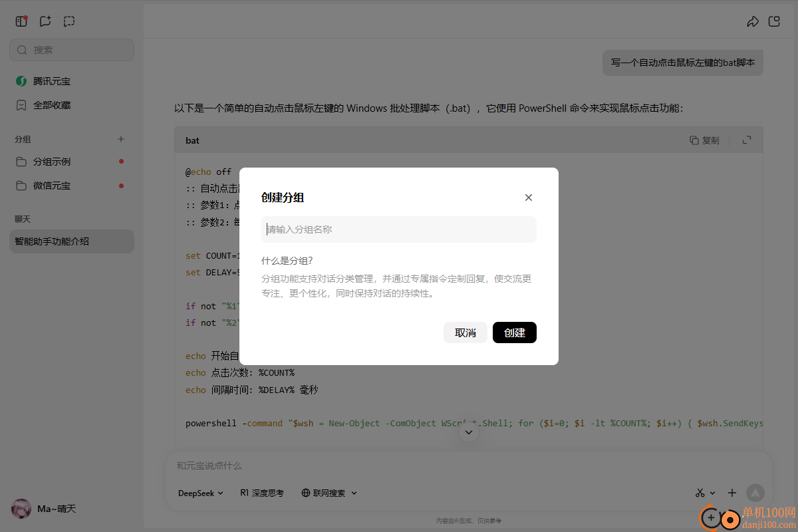This screenshot has height=532, width=798.
Task: Toggle R1 深度思考 mode
Action: pyautogui.click(x=262, y=493)
